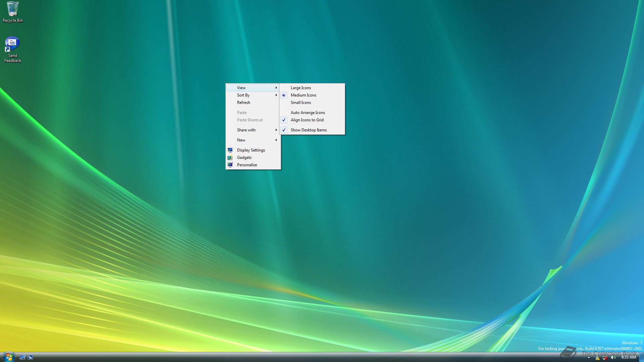Click show desktop button beside clock

[x=641, y=357]
